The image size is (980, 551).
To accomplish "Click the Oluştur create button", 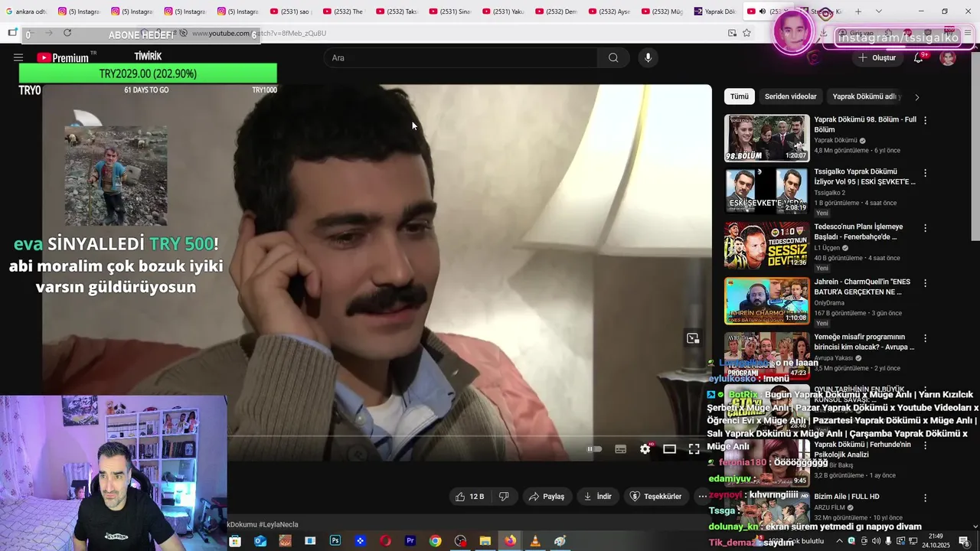I will click(877, 58).
